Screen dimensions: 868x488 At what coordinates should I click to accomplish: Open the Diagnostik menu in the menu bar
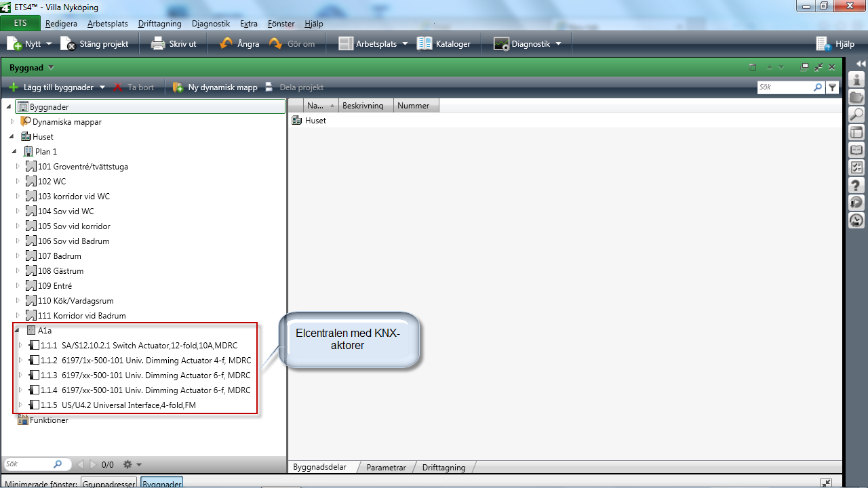211,24
